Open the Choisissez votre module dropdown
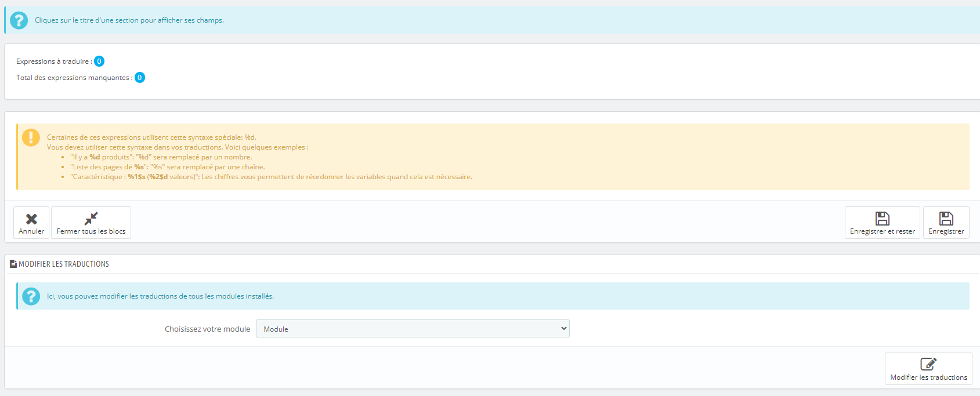The image size is (980, 396). coord(413,329)
